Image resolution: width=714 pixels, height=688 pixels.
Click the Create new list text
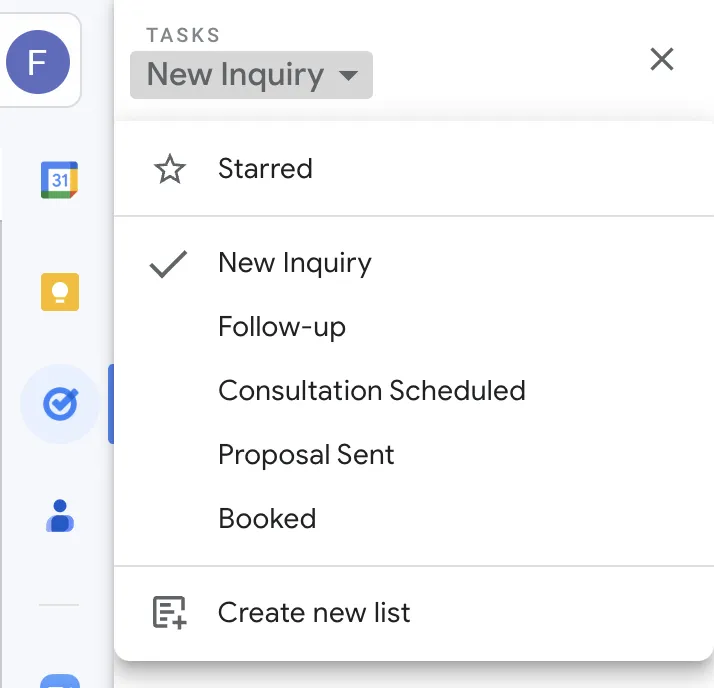pos(314,613)
